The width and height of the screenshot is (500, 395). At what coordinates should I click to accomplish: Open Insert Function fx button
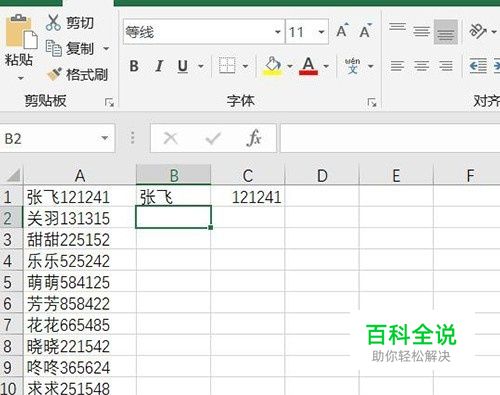pyautogui.click(x=254, y=138)
